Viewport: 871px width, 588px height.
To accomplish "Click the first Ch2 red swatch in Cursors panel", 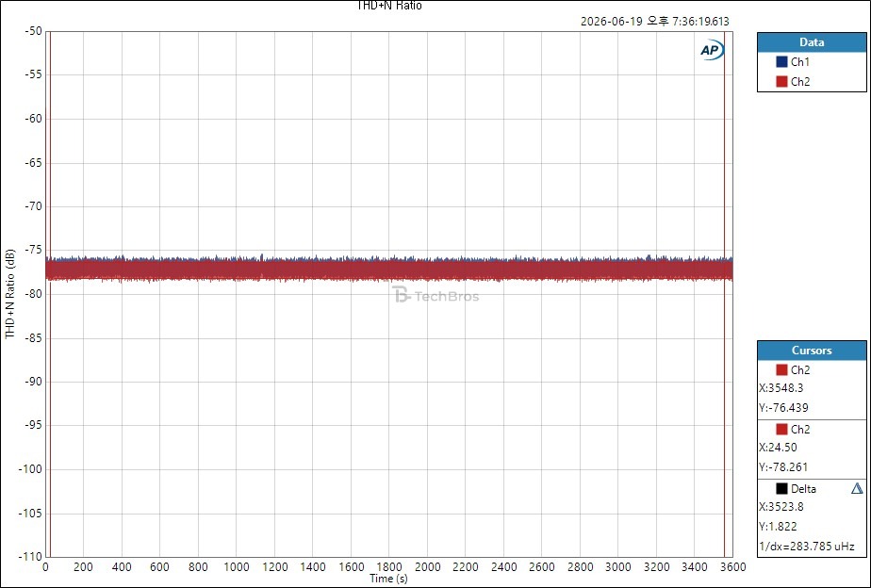I will tap(781, 369).
